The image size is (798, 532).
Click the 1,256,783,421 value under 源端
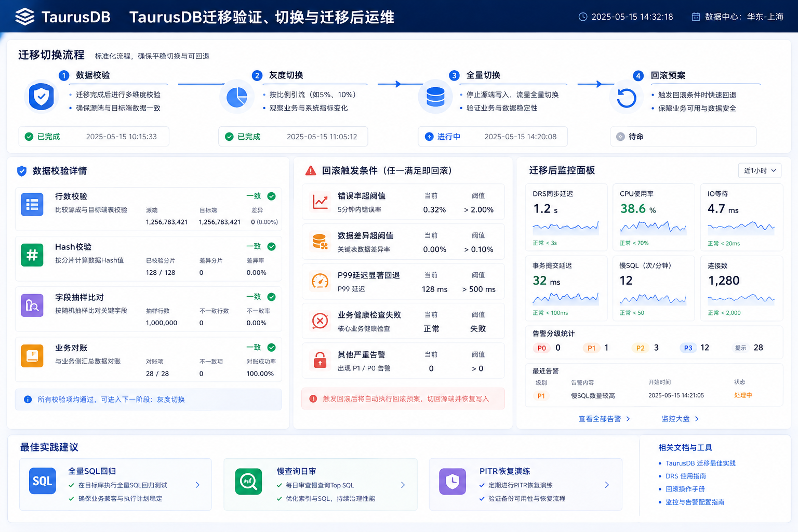167,222
